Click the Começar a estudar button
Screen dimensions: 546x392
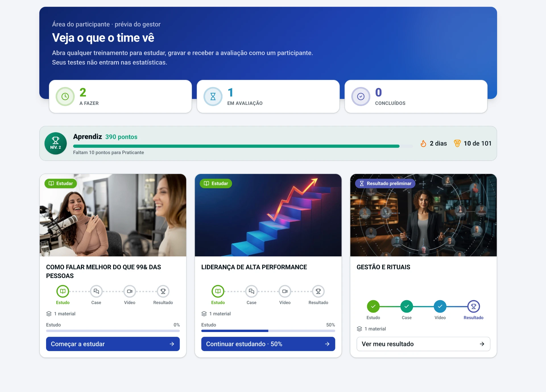[113, 344]
